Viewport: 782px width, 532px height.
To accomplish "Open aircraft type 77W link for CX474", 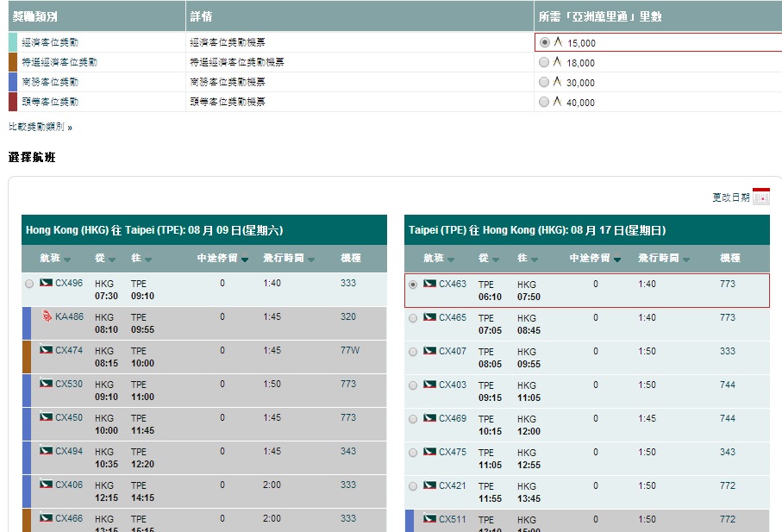I will click(x=350, y=350).
